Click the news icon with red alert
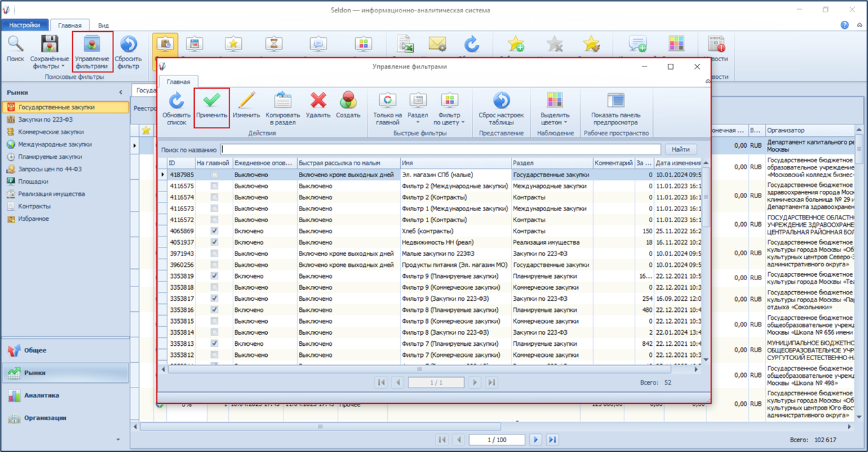The image size is (868, 452). point(717,44)
